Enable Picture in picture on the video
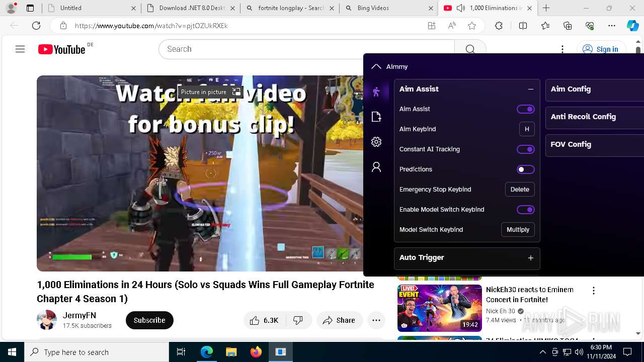Screen dimensions: 644x362 [211, 92]
